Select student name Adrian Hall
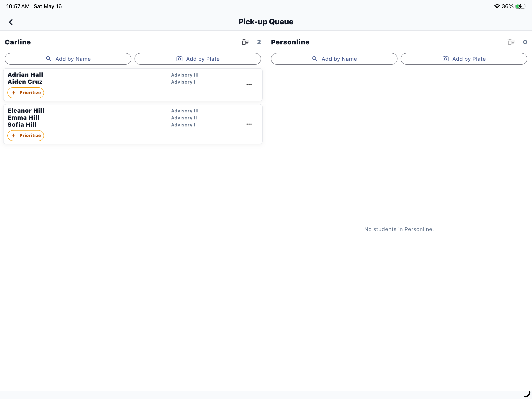 pos(25,75)
